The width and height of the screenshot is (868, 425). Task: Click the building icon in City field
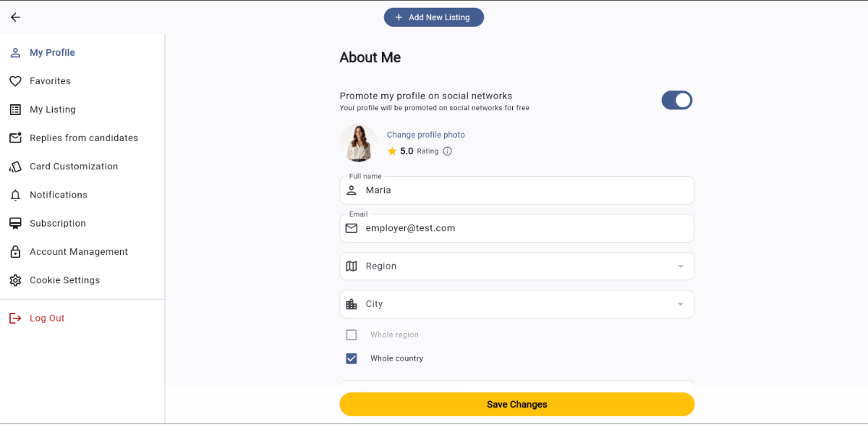click(x=352, y=304)
